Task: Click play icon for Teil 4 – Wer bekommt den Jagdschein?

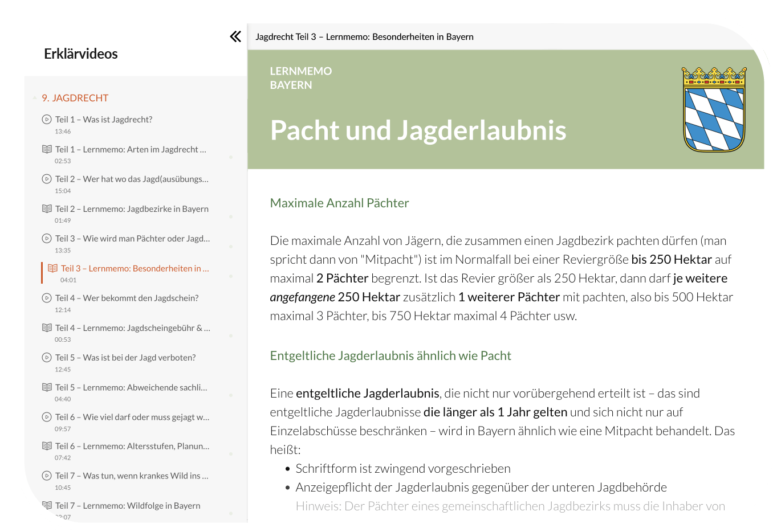Action: click(x=47, y=298)
